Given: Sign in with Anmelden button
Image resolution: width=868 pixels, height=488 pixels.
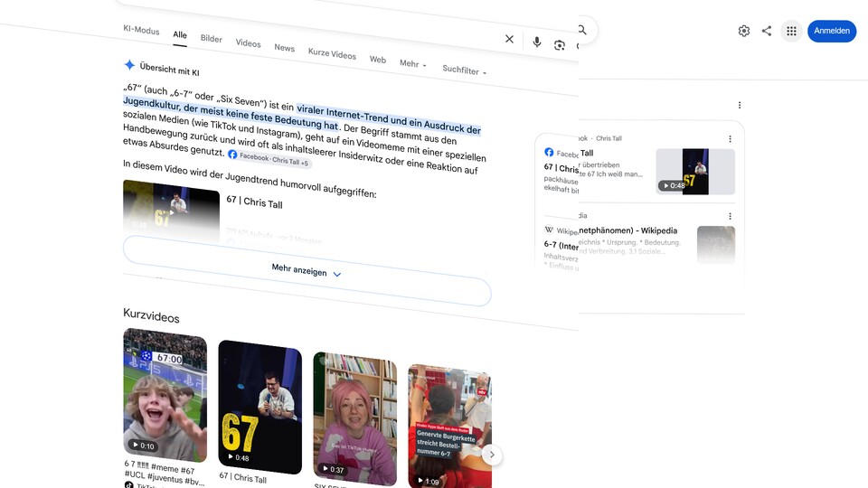Looking at the screenshot, I should coord(832,31).
